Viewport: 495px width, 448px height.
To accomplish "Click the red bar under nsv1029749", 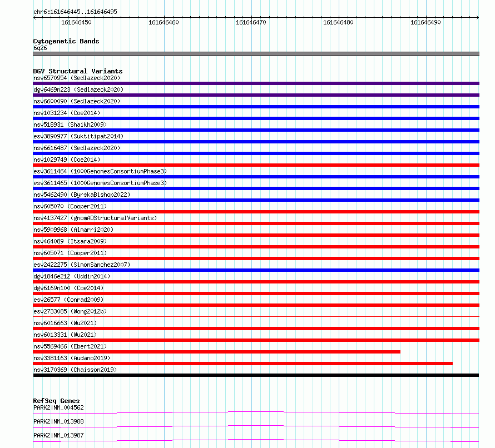I will pyautogui.click(x=256, y=165).
